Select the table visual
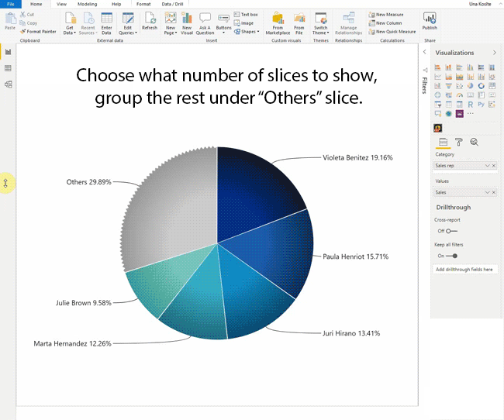 click(448, 105)
